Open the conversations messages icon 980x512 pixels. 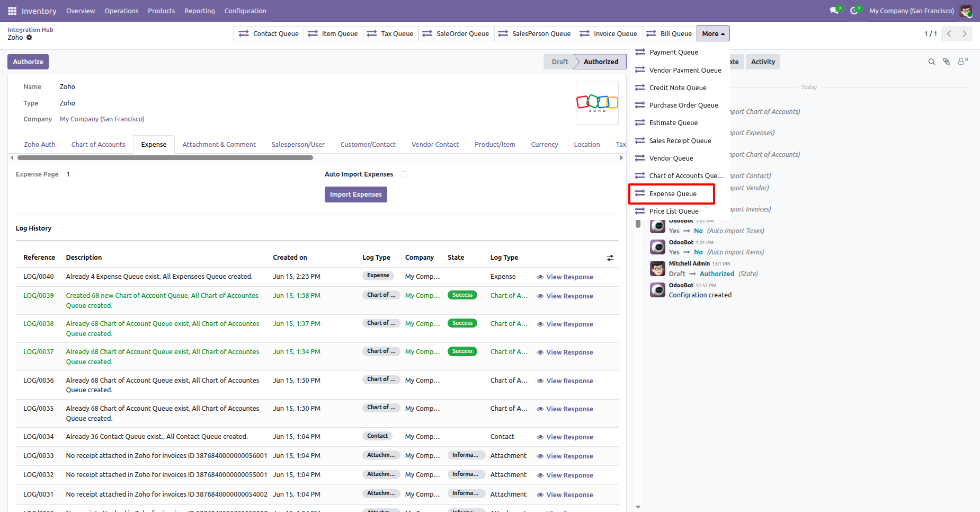click(835, 11)
